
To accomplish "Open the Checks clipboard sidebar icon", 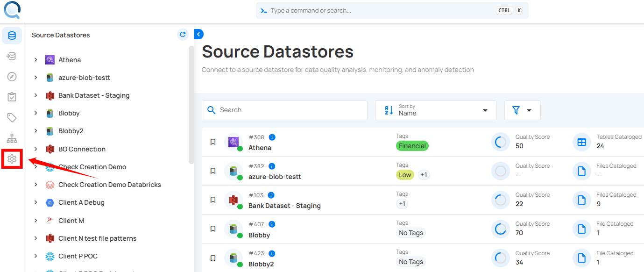I will (x=12, y=97).
